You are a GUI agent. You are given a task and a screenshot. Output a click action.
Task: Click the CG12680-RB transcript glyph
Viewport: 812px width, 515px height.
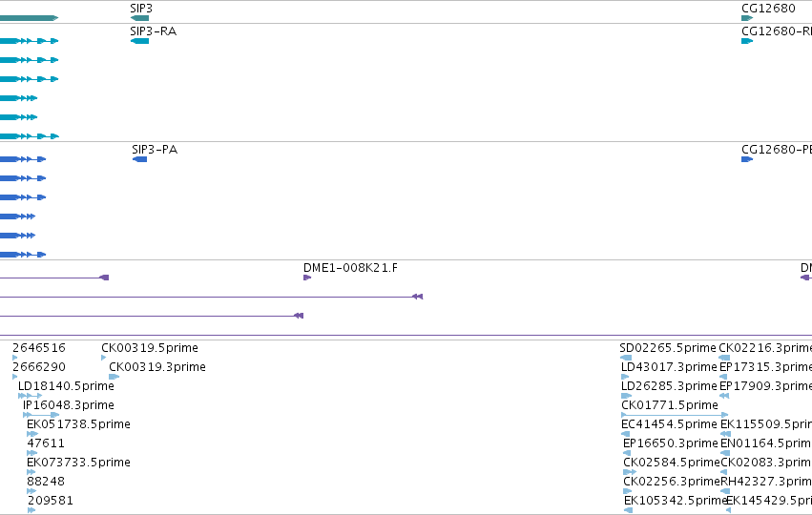[x=747, y=41]
